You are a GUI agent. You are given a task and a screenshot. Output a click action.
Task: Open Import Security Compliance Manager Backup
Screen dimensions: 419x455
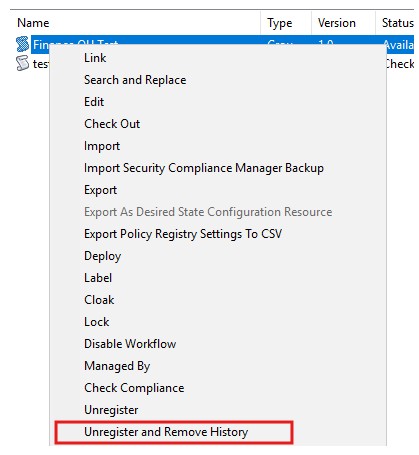(204, 168)
